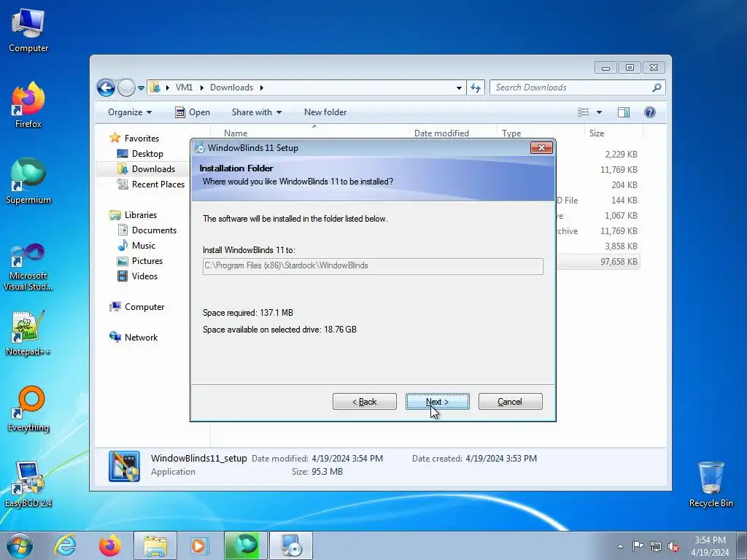Select Computer in the navigation pane
747x560 pixels.
144,307
